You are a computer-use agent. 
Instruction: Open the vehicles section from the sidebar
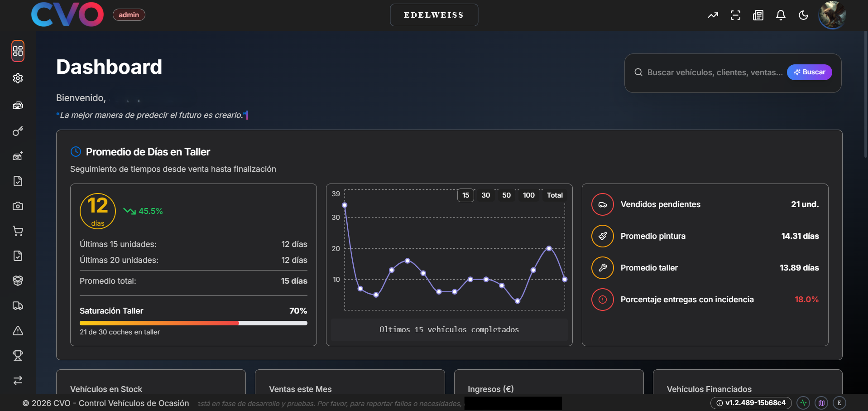click(18, 105)
